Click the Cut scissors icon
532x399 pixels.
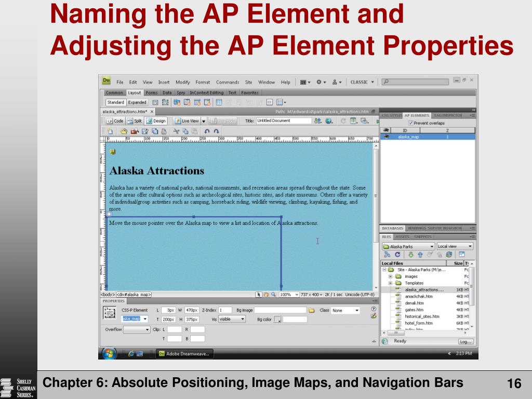[176, 131]
